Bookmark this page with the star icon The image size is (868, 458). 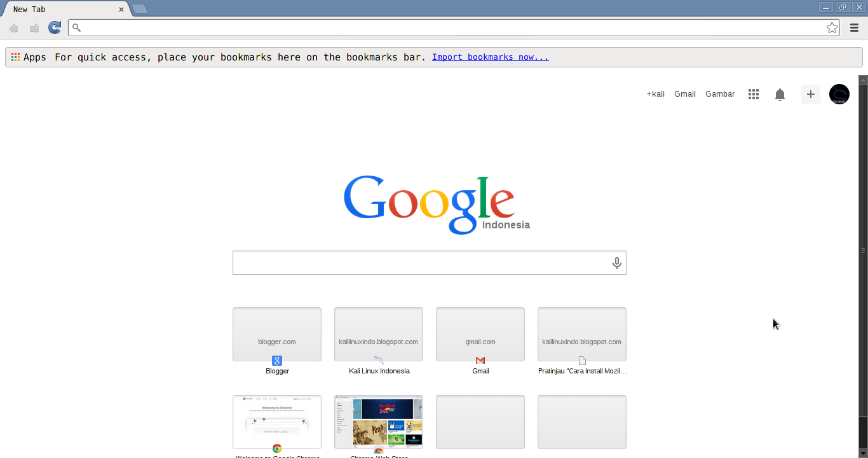[x=832, y=27]
